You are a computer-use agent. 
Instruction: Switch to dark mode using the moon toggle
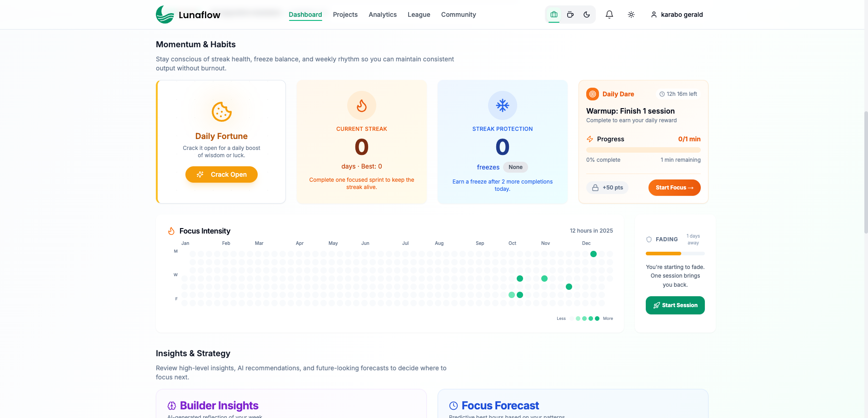click(x=586, y=14)
